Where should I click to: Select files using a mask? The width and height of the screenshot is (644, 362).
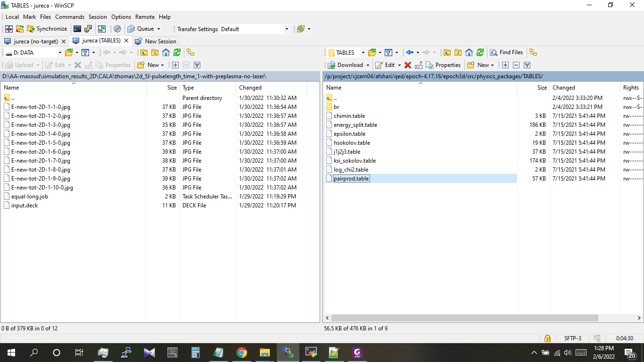point(505,65)
